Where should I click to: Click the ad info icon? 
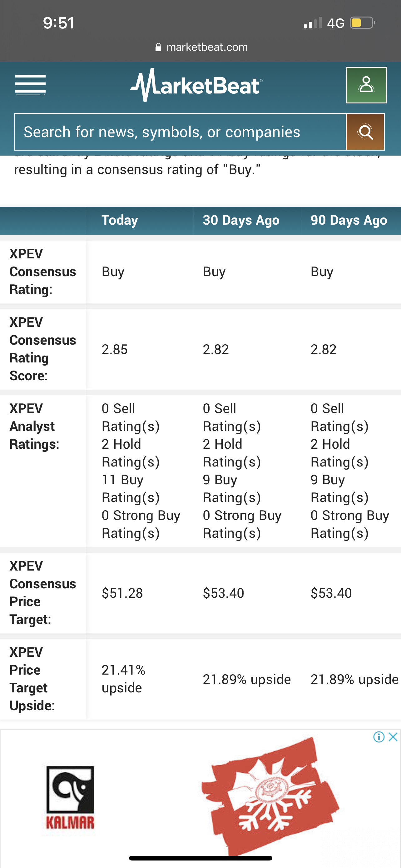pyautogui.click(x=379, y=737)
